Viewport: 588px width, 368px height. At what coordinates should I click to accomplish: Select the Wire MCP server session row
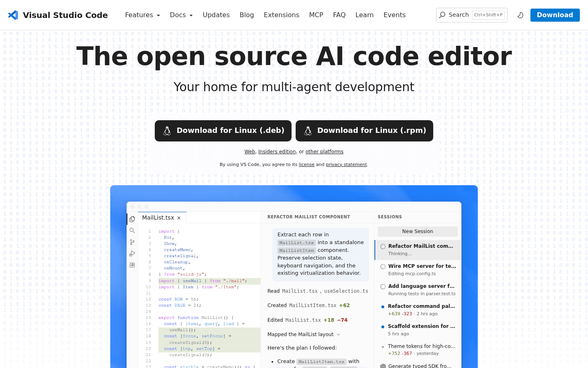[x=418, y=270]
